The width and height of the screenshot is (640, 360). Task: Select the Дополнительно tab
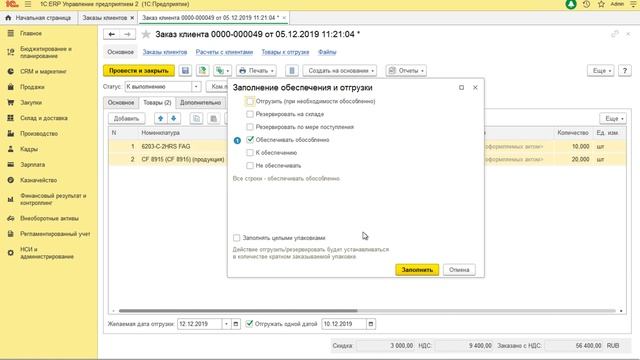click(x=200, y=102)
